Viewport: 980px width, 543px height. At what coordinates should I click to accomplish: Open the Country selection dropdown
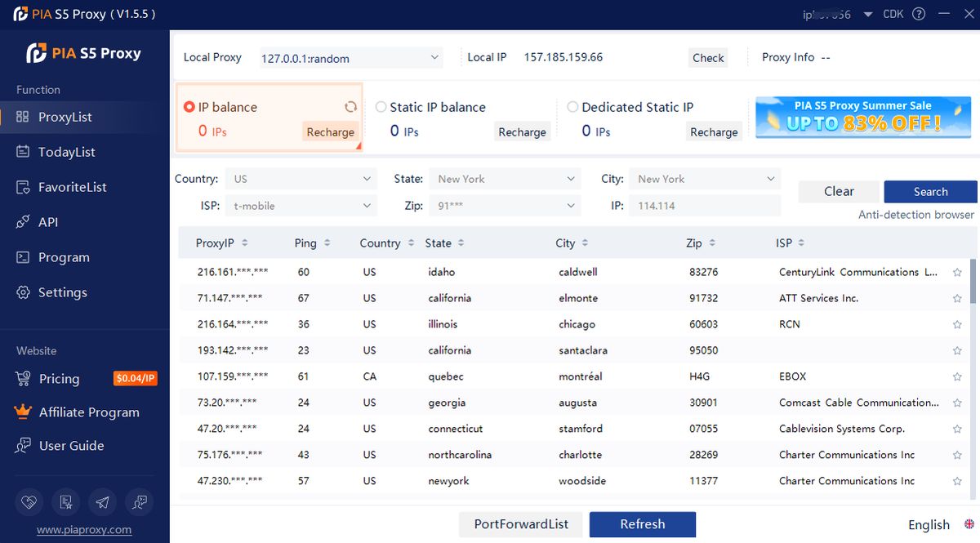301,178
